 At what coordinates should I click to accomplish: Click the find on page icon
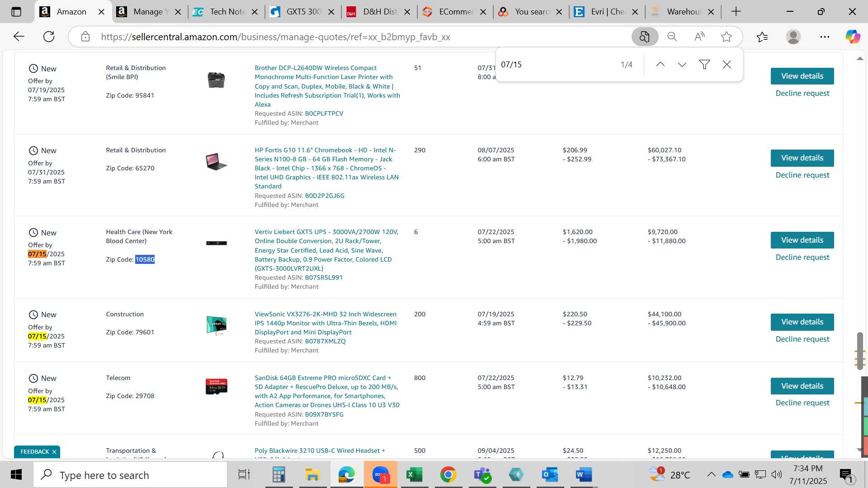(644, 37)
